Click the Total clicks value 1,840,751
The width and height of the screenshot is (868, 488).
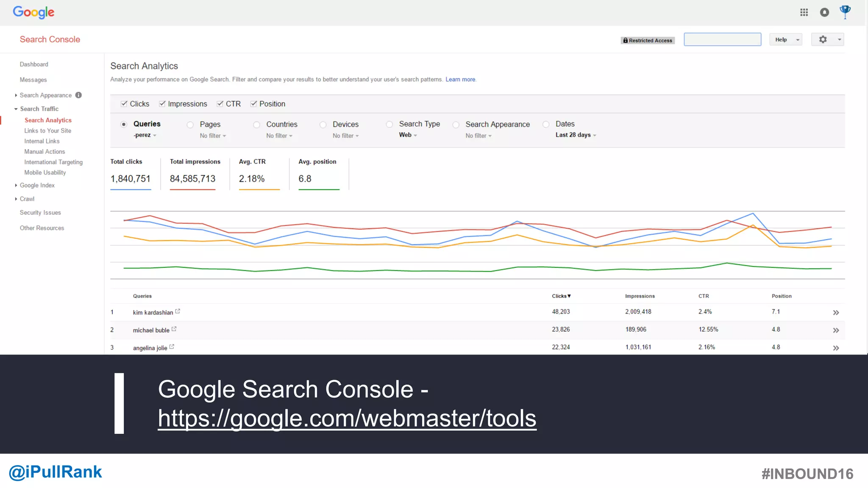click(131, 179)
